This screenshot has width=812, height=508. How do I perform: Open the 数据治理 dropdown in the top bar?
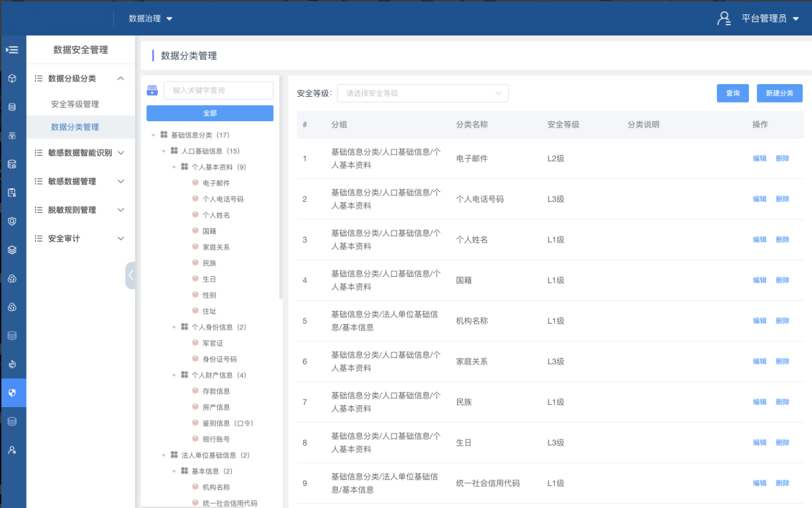tap(151, 19)
